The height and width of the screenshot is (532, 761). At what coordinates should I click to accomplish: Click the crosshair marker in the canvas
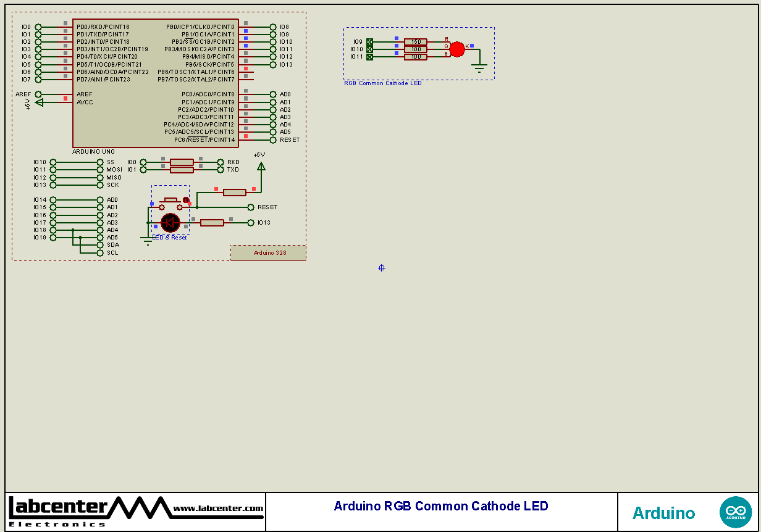click(x=381, y=268)
